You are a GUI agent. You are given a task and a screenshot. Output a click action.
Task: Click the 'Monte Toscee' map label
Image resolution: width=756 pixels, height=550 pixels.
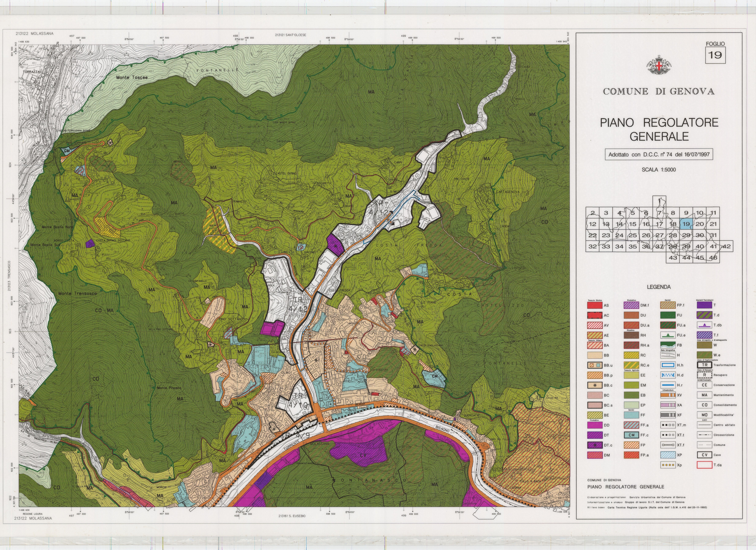click(132, 77)
